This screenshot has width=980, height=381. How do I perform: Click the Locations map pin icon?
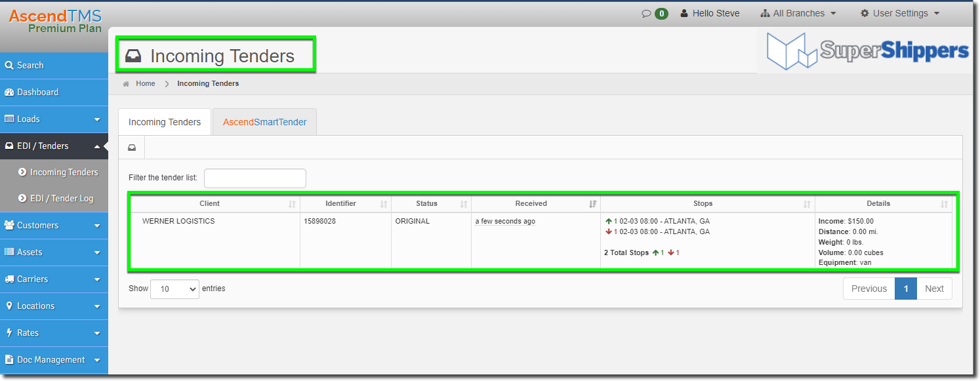click(x=10, y=306)
